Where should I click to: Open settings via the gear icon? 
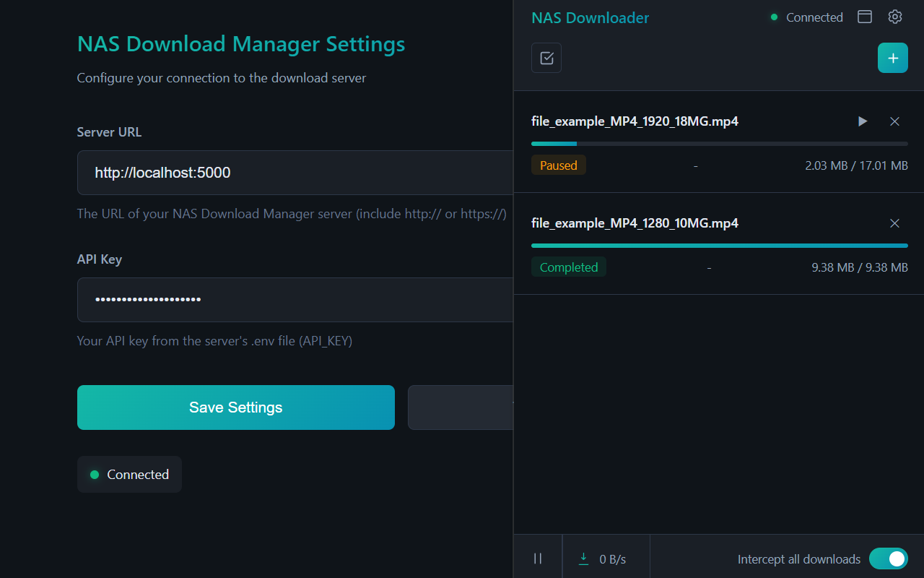tap(895, 17)
